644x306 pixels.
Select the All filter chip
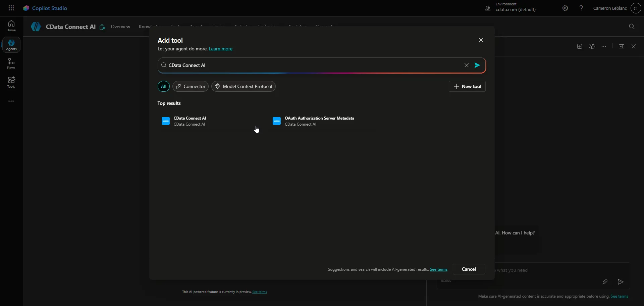(163, 86)
